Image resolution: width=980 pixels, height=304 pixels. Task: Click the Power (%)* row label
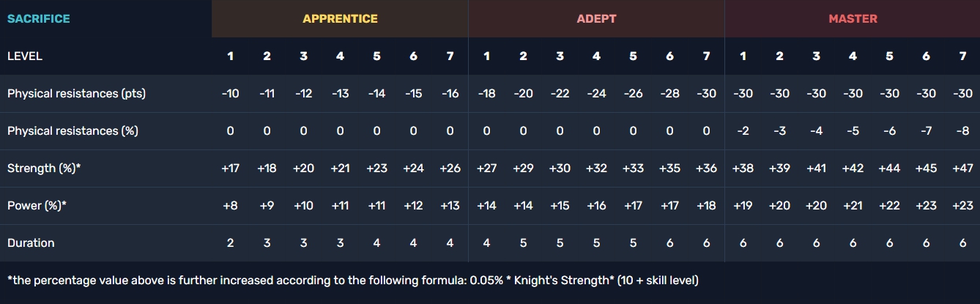[37, 206]
